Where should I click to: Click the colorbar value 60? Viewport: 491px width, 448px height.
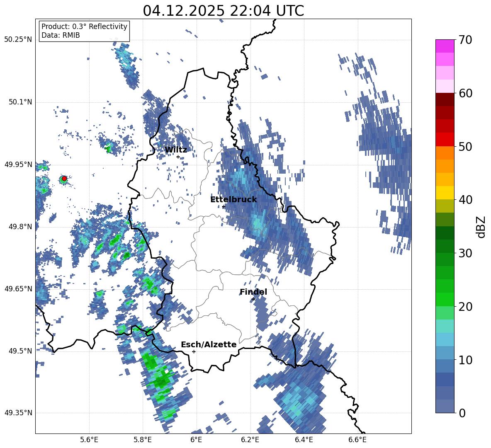click(x=465, y=93)
